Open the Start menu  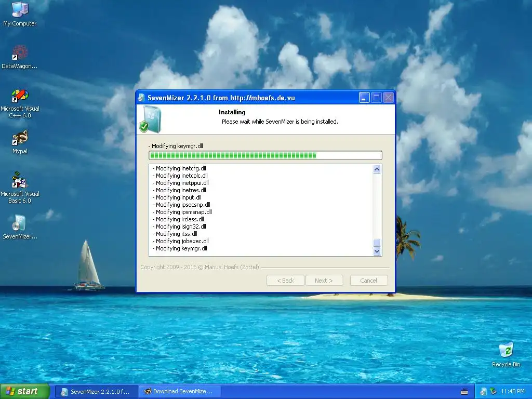[25, 392]
